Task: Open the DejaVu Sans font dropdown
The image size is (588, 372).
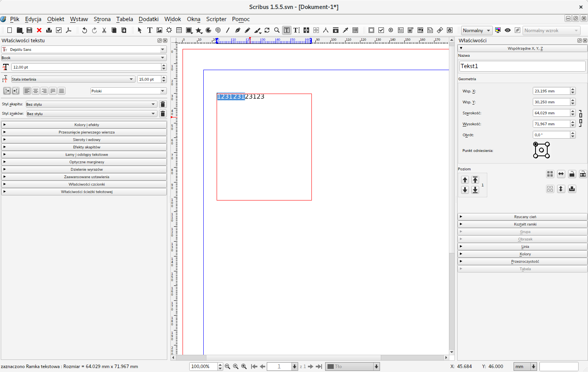Action: (x=163, y=49)
